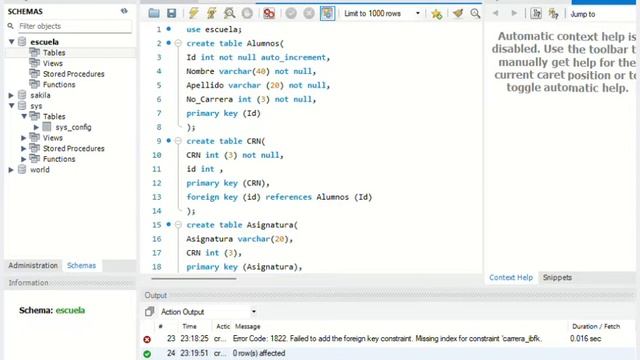This screenshot has width=640, height=360.
Task: Go forward in context help
Action: (514, 13)
